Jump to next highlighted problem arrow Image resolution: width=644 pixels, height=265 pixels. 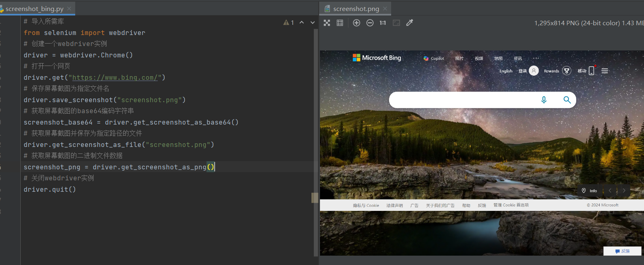click(x=313, y=23)
